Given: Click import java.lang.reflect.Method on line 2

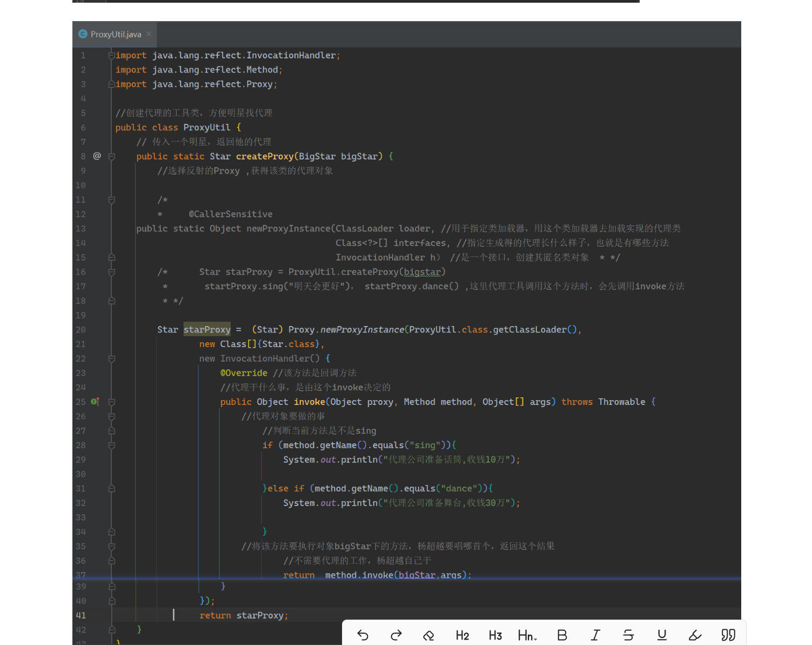Looking at the screenshot, I should click(x=199, y=70).
